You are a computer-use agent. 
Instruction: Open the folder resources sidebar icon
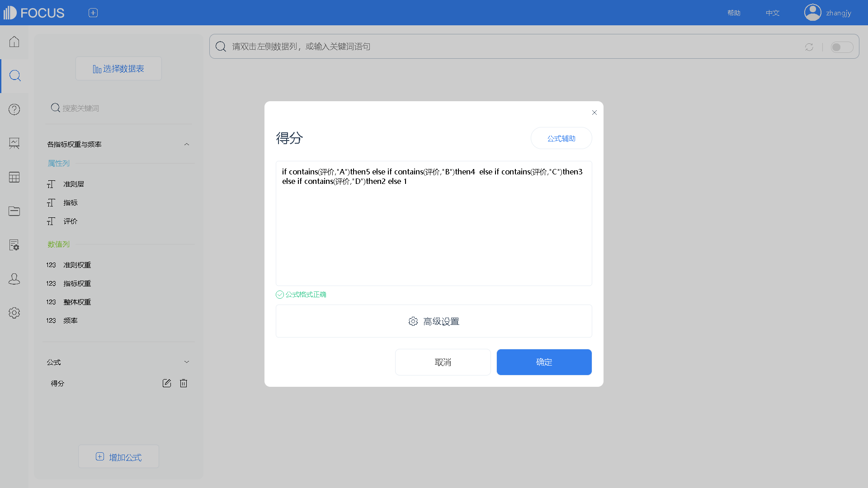14,211
